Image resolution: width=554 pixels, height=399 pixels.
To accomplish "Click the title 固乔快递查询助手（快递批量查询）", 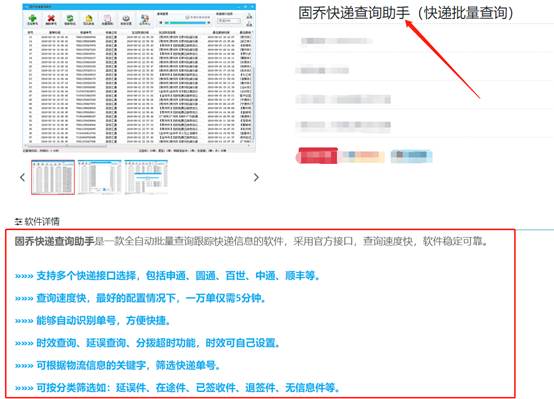I will (406, 13).
